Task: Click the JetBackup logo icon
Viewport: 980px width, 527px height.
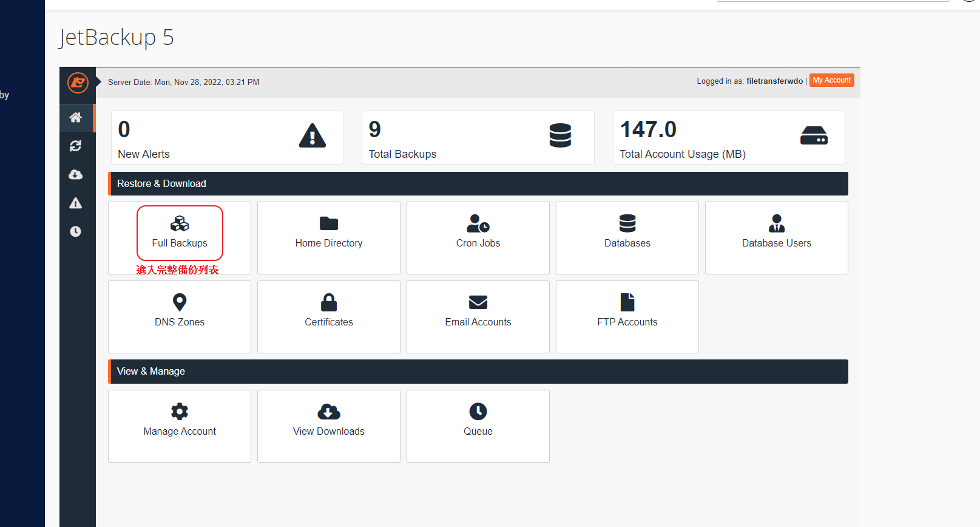Action: [x=78, y=83]
